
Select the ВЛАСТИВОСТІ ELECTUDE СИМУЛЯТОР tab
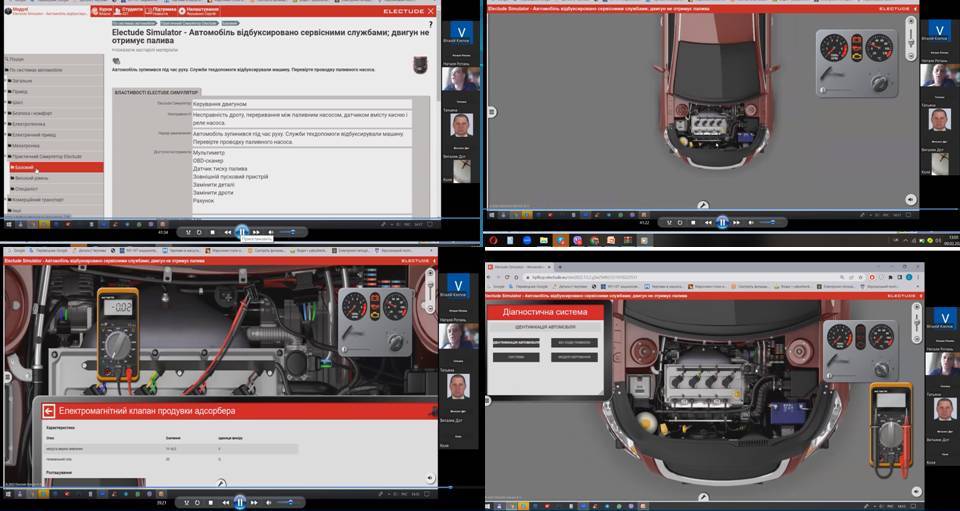[x=157, y=92]
